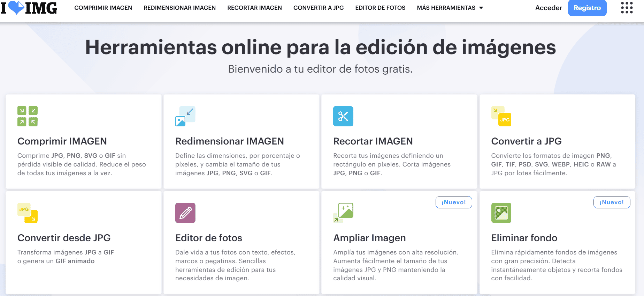Select the blue scissors crop icon
This screenshot has width=644, height=296.
pos(343,116)
